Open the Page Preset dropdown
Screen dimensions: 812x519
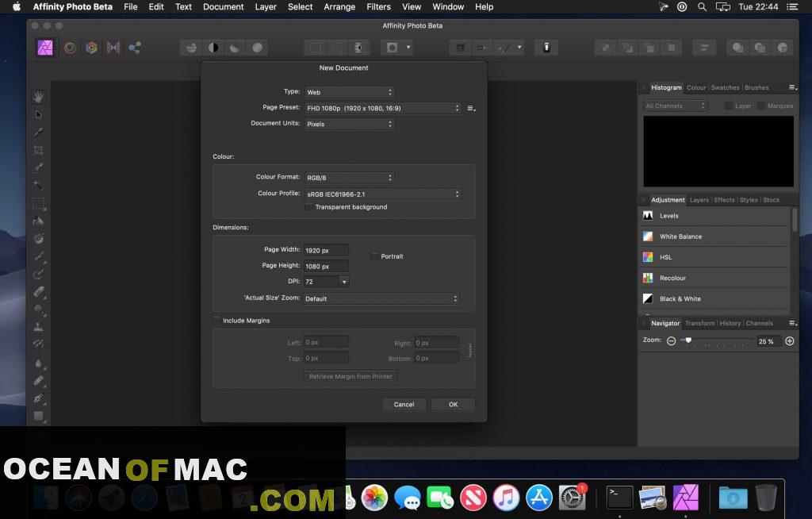383,109
